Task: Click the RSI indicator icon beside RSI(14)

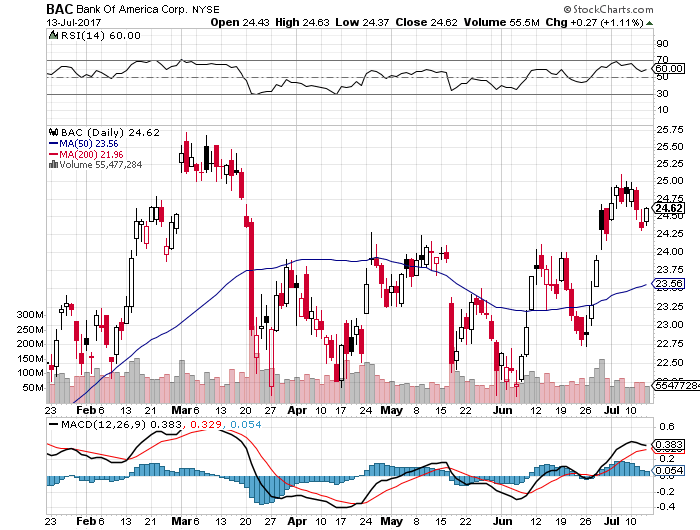Action: (x=53, y=35)
